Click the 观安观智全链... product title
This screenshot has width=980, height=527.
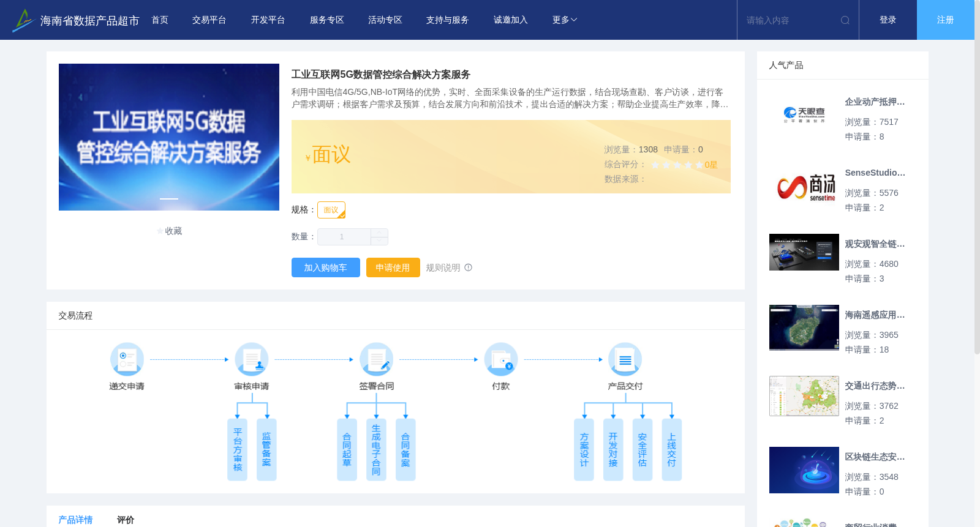[875, 244]
